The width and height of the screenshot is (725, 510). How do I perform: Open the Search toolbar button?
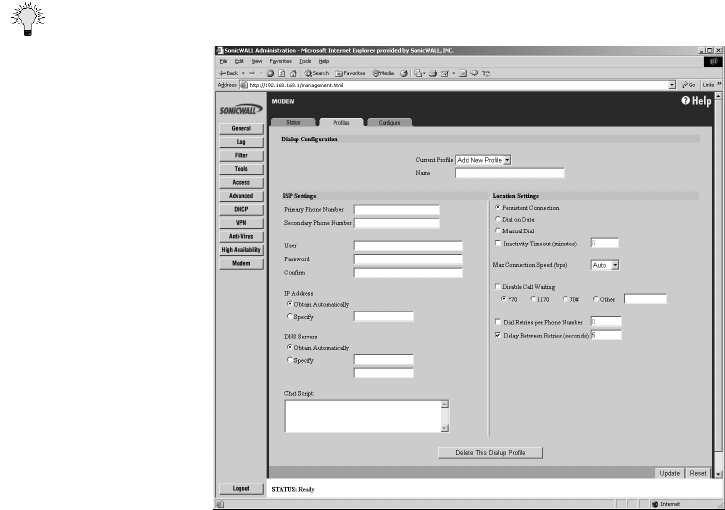coord(317,73)
